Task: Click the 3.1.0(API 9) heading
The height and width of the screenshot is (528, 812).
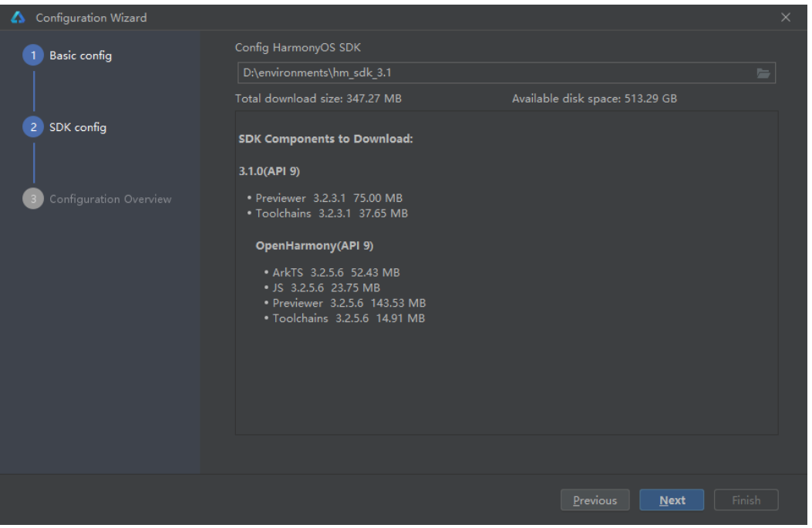Action: click(269, 171)
